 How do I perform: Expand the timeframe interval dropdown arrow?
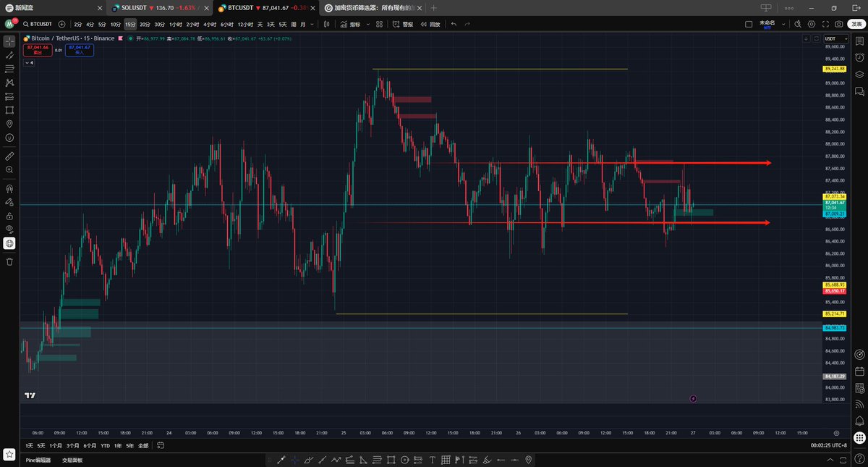(x=312, y=24)
